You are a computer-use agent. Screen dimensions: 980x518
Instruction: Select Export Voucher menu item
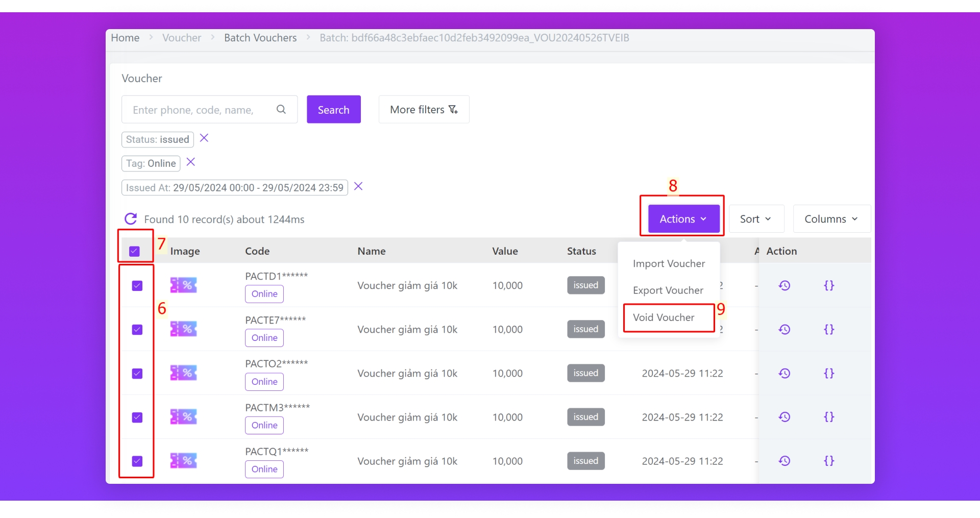pos(668,290)
